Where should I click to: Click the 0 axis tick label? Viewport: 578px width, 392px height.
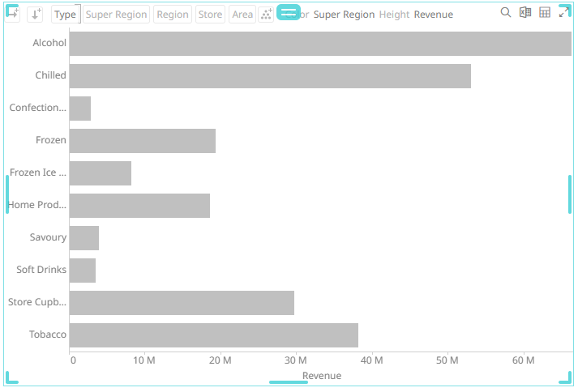click(73, 360)
